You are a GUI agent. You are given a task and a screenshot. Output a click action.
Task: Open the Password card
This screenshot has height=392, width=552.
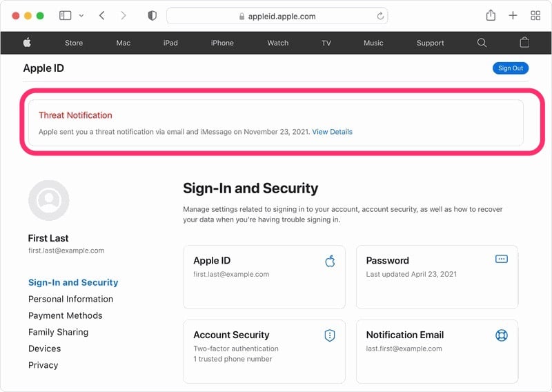(x=437, y=277)
